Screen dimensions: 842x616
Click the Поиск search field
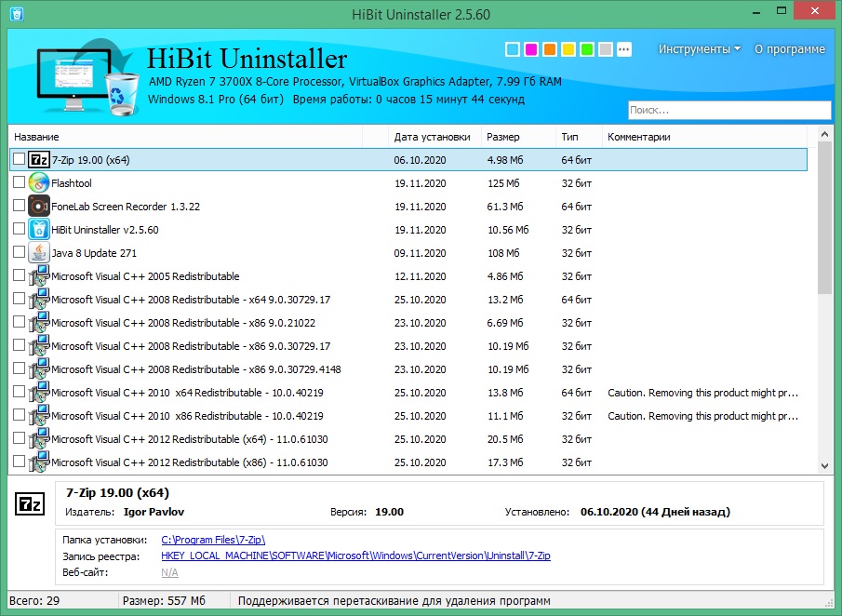click(x=728, y=110)
